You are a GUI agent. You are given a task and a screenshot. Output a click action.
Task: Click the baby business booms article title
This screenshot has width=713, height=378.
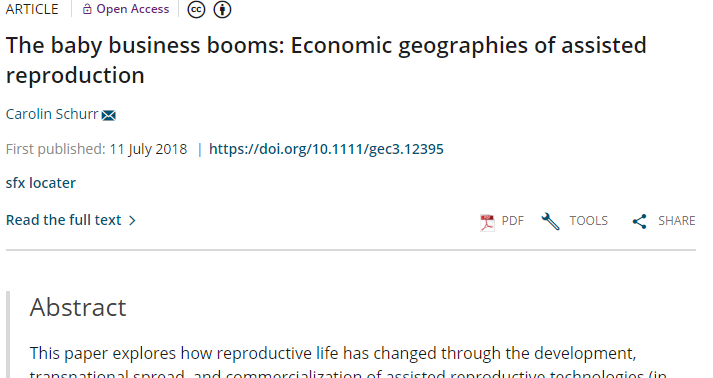pyautogui.click(x=326, y=60)
